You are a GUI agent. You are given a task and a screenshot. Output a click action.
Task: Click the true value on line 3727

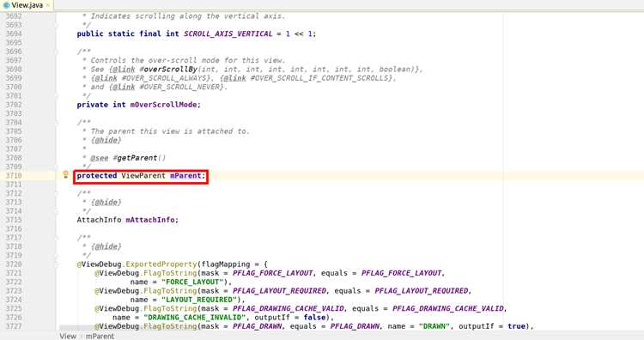click(516, 326)
